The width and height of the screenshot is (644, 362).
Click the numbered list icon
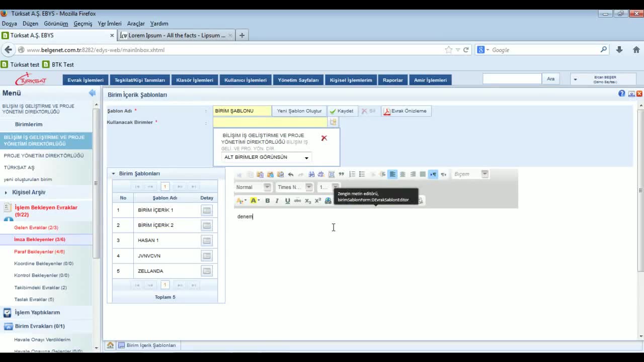tap(352, 174)
